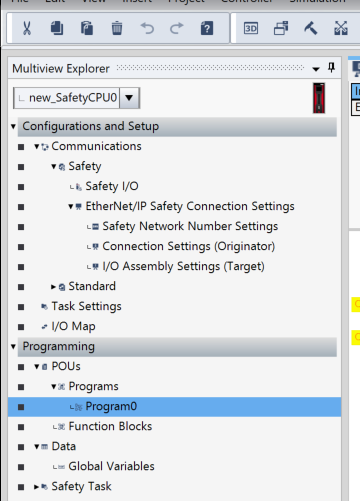Click the black square marker beside Safety I/O
The image size is (360, 501).
click(x=21, y=187)
